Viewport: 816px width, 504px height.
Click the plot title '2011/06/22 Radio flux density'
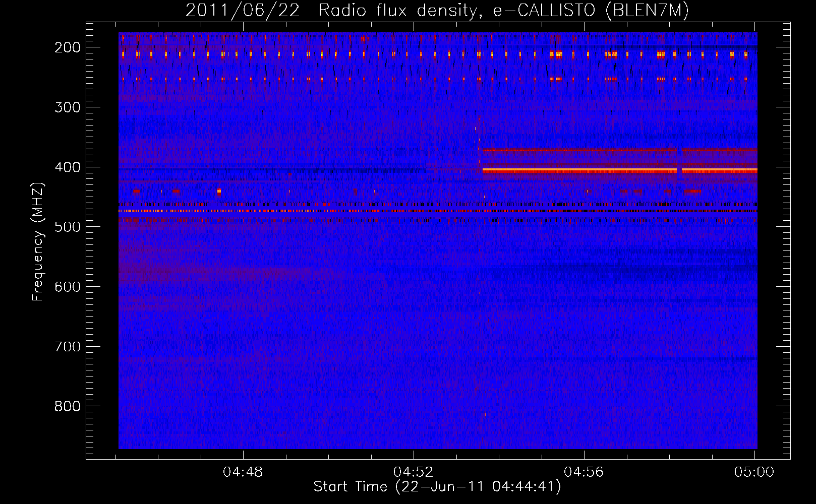(437, 10)
